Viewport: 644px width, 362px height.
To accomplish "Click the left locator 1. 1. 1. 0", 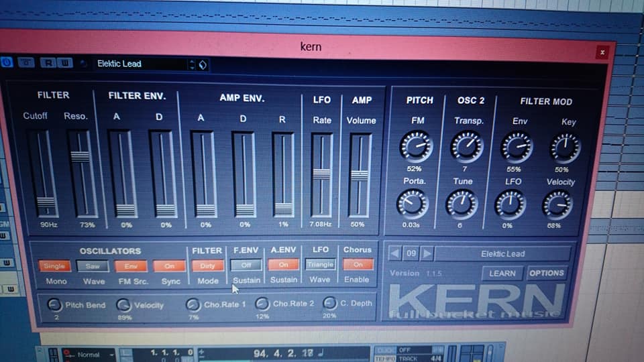I will point(171,352).
